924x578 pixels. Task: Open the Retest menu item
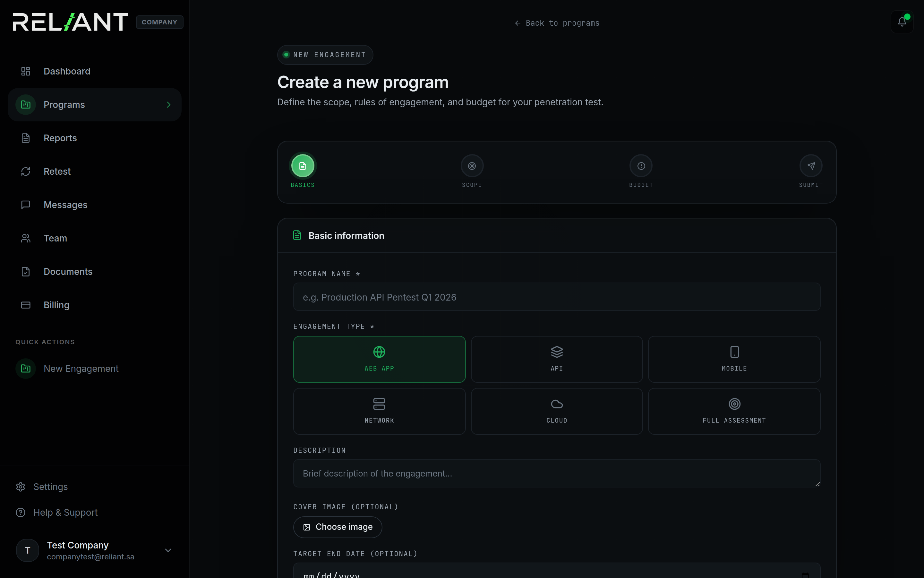(x=94, y=172)
